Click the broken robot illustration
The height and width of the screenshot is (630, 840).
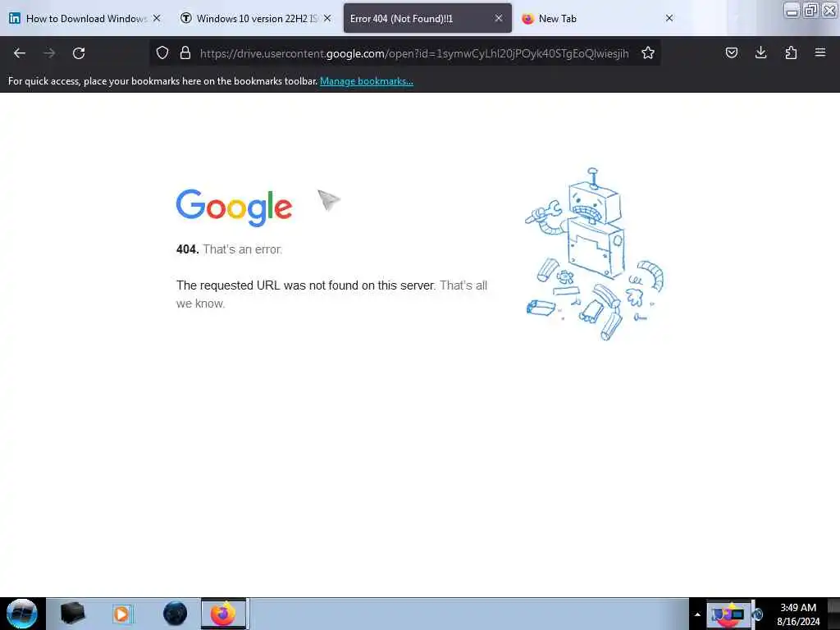coord(595,254)
